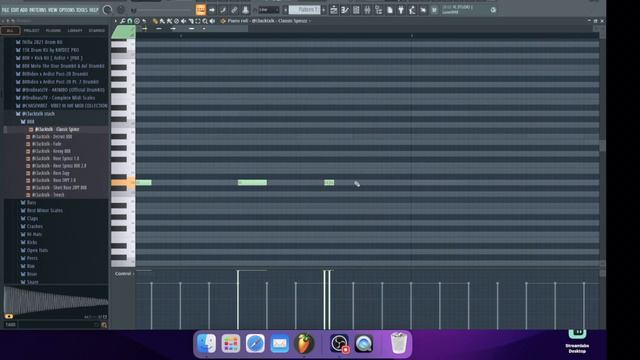This screenshot has height=360, width=640.
Task: Open the piano roll menu arrow at toolbar start
Action: [x=116, y=21]
